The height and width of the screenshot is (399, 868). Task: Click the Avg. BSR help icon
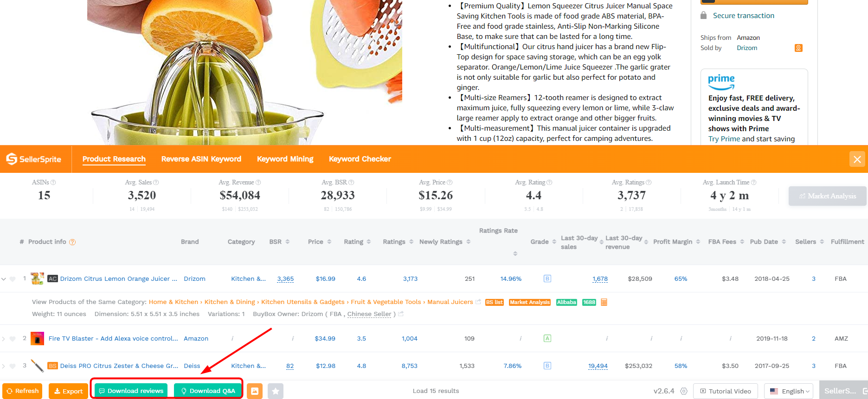click(x=351, y=183)
